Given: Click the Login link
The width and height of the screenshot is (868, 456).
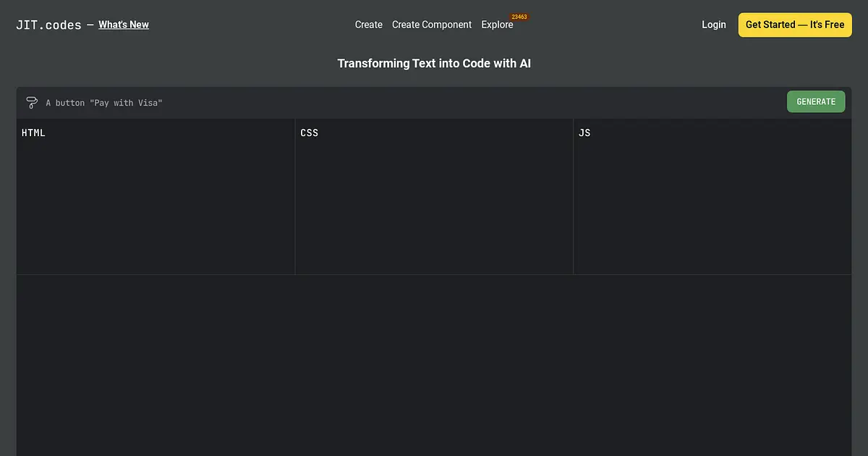Looking at the screenshot, I should [714, 25].
